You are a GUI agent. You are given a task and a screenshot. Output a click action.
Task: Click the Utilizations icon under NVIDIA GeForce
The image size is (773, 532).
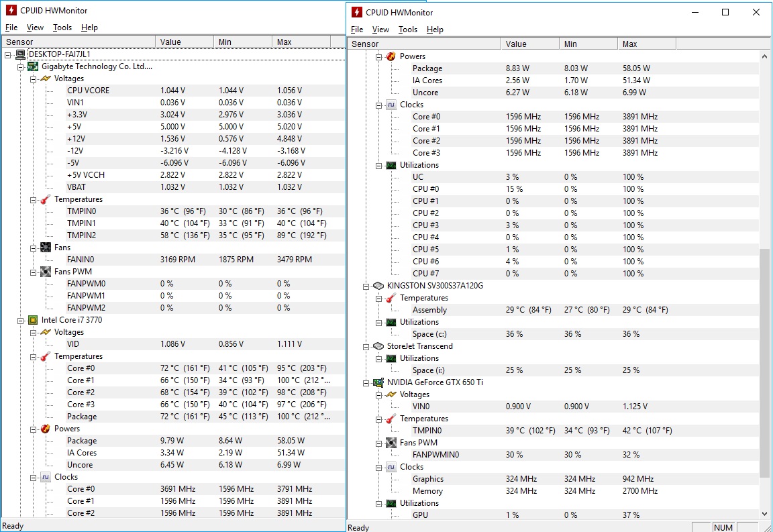click(391, 503)
